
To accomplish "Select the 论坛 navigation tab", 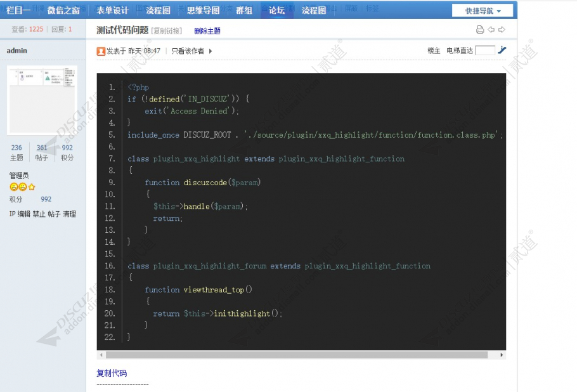I will (276, 10).
